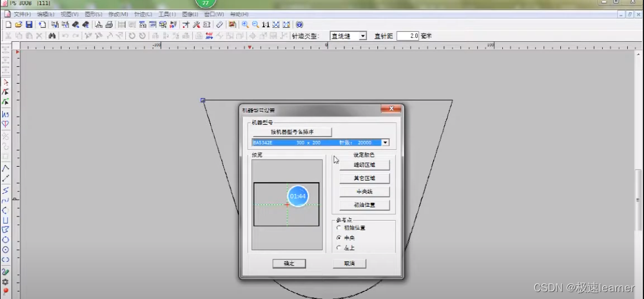Image resolution: width=644 pixels, height=299 pixels.
Task: Click the Print icon in the toolbar
Action: tap(109, 24)
